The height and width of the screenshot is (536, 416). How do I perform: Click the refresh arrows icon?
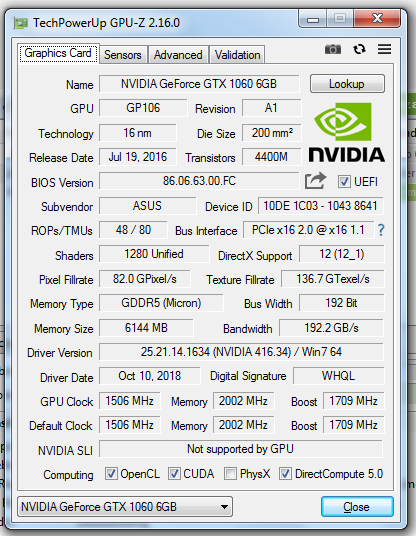[x=359, y=49]
